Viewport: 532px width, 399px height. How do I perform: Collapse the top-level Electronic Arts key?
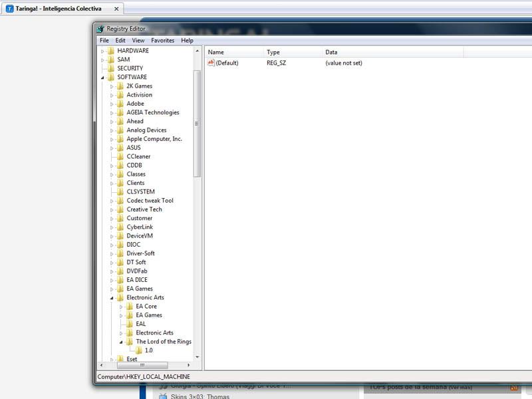click(x=112, y=298)
